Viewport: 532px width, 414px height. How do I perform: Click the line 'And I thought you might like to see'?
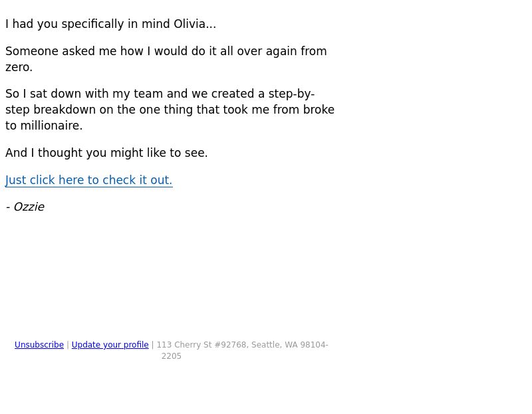click(x=106, y=153)
